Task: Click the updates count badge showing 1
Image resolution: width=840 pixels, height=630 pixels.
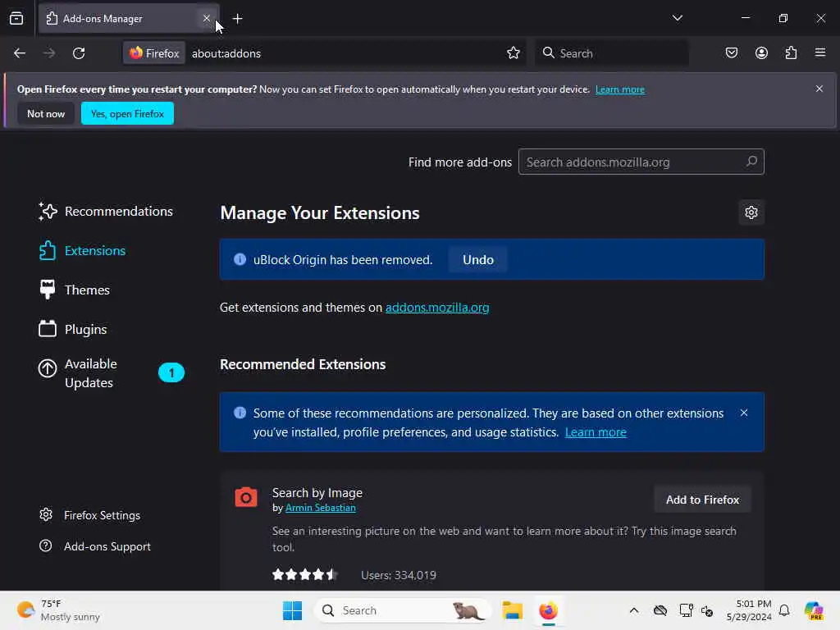Action: tap(171, 373)
